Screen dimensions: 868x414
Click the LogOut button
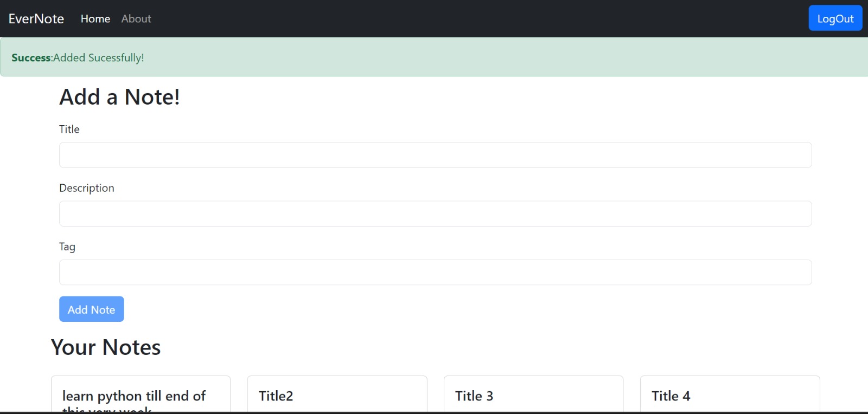[835, 18]
